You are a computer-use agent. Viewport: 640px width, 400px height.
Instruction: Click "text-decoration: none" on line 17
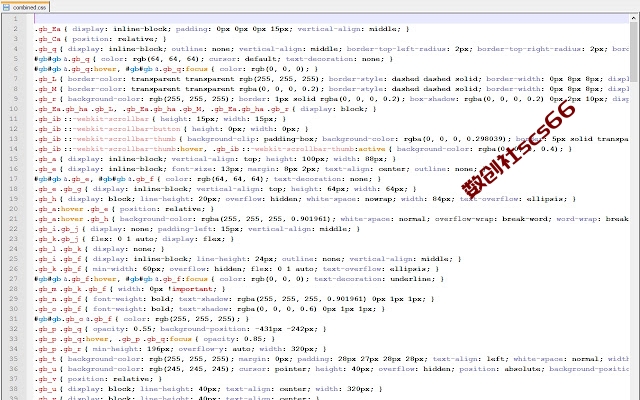(x=323, y=179)
